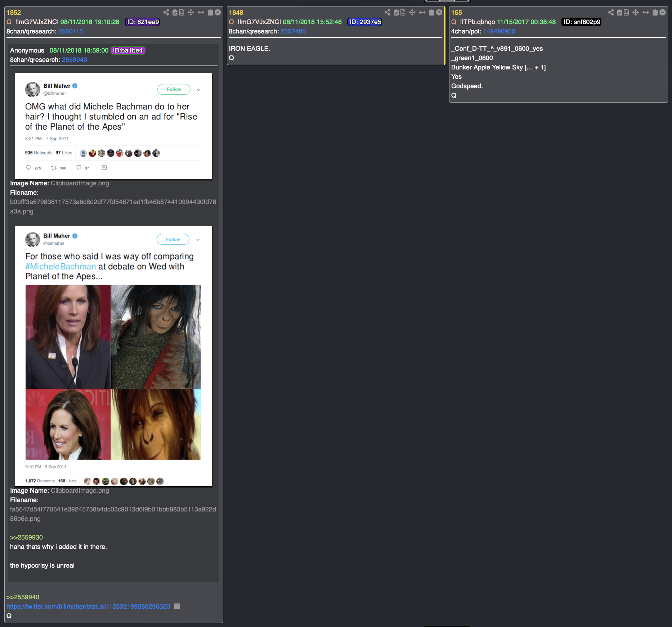672x627 pixels.
Task: Open the 4chan/pol post link 149490950
Action: (x=499, y=31)
